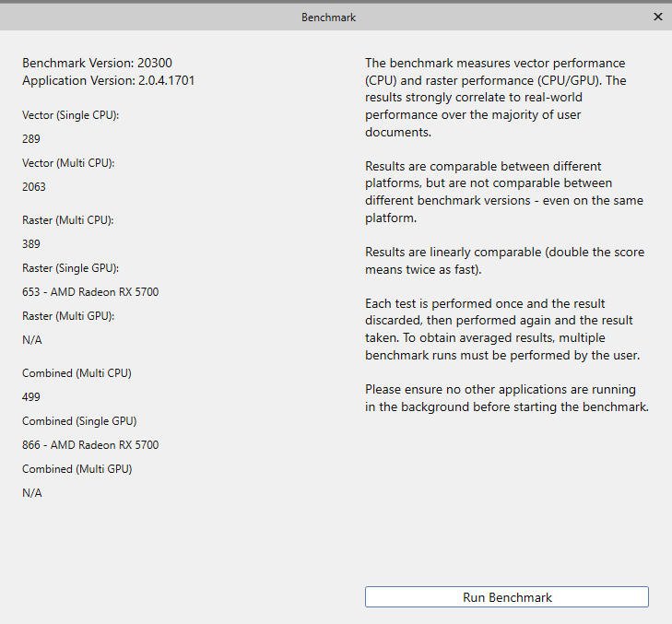Click the Raster (Single GPU) label
Screen dimensions: 672x624
pyautogui.click(x=71, y=268)
